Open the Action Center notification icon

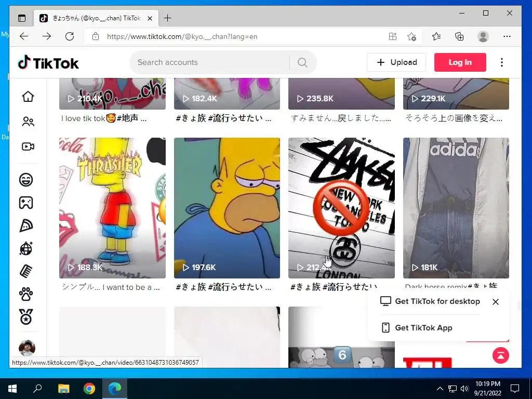pyautogui.click(x=515, y=389)
